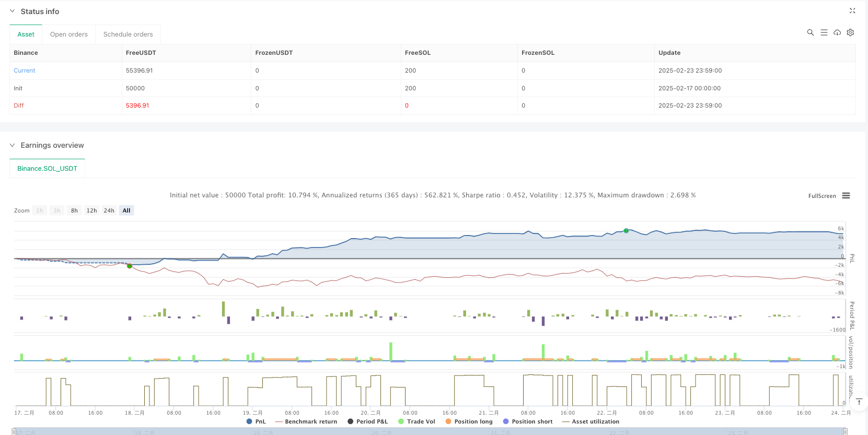Screen dimensions: 868x435
Task: Toggle the PnL series in legend
Action: 256,421
